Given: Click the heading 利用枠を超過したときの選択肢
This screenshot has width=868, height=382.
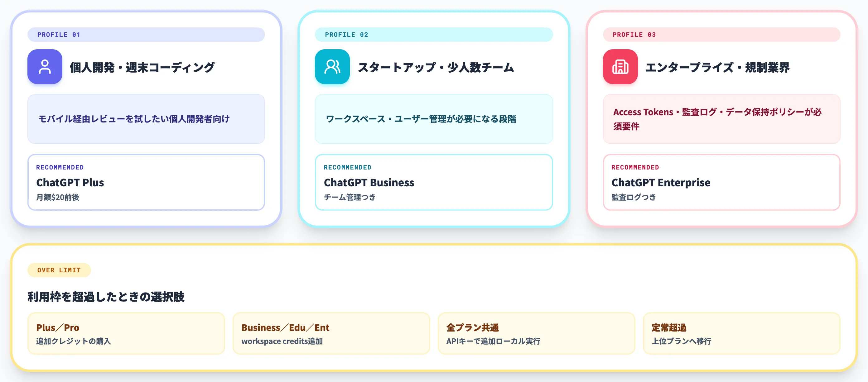Looking at the screenshot, I should click(x=106, y=297).
